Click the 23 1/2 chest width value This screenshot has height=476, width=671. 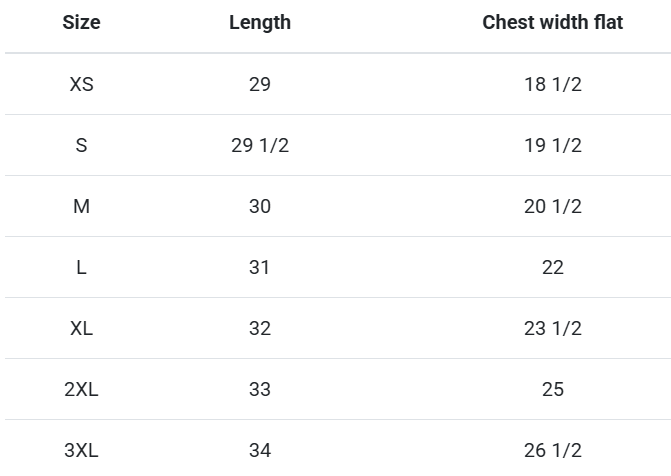[x=552, y=328]
